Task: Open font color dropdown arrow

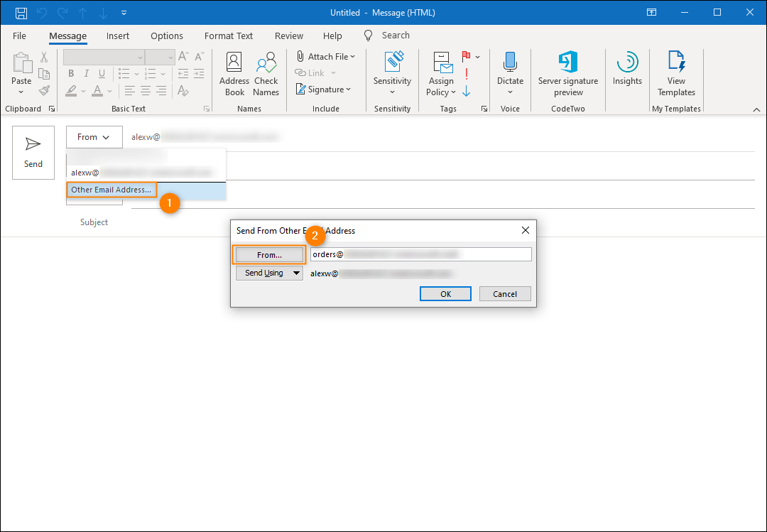Action: click(x=109, y=91)
